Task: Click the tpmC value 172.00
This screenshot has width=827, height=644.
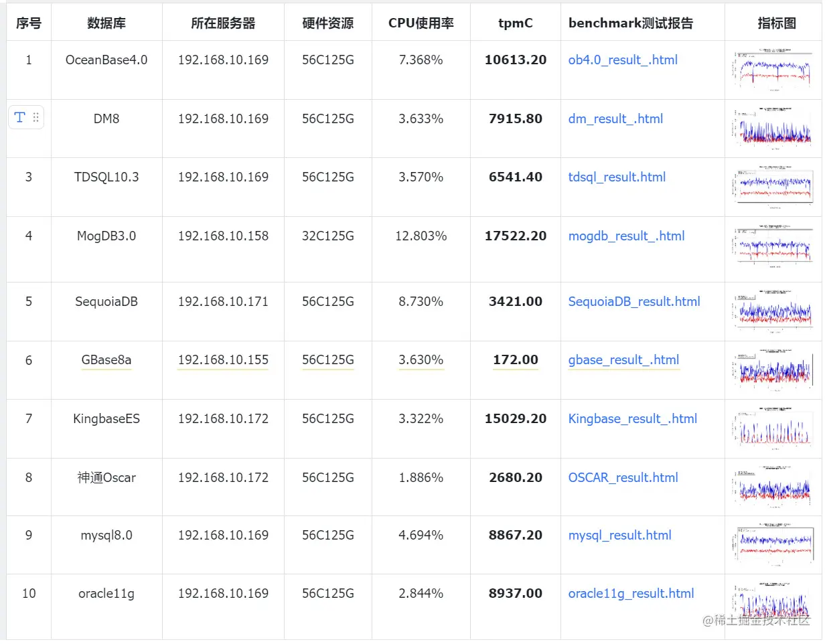Action: pos(516,359)
